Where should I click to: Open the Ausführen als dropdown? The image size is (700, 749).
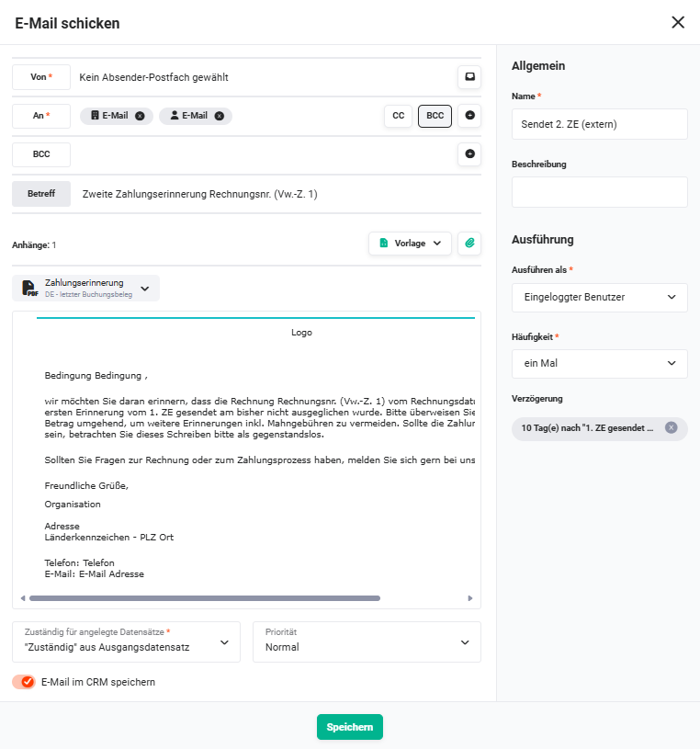point(599,297)
